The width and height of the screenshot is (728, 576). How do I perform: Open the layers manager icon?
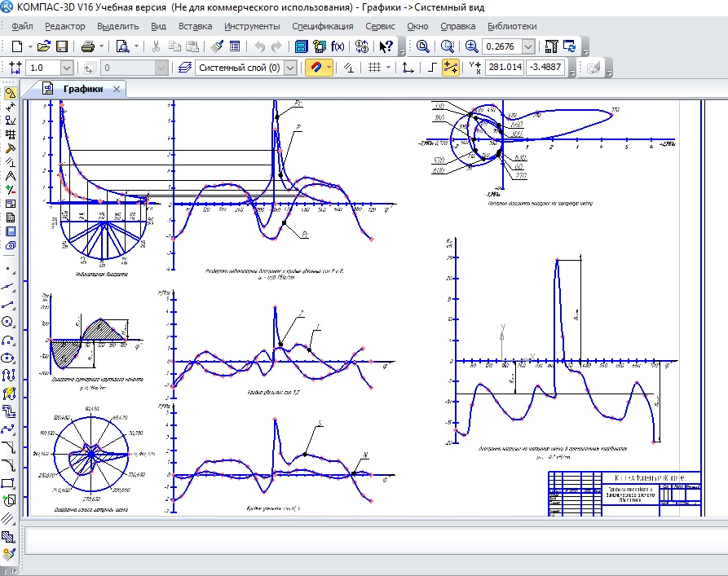(x=185, y=68)
